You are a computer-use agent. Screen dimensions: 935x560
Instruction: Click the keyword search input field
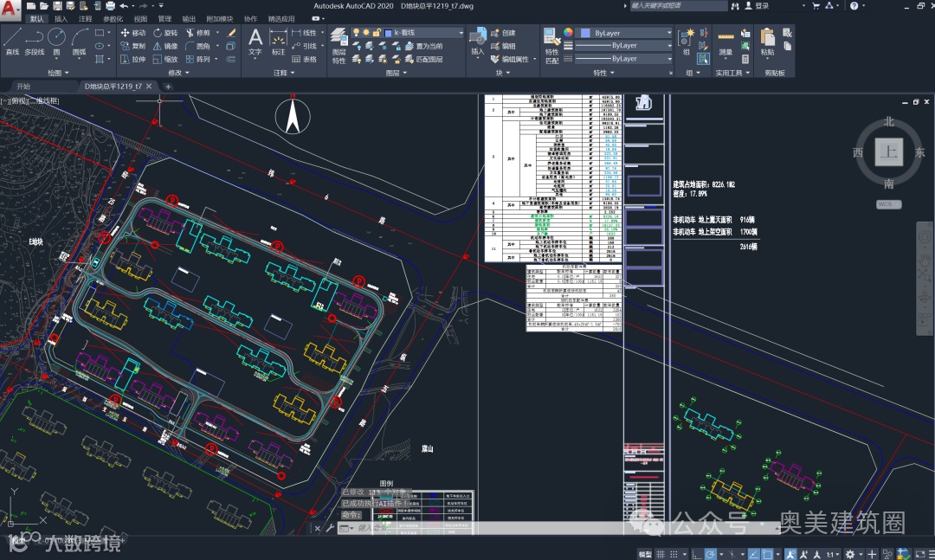click(x=675, y=6)
